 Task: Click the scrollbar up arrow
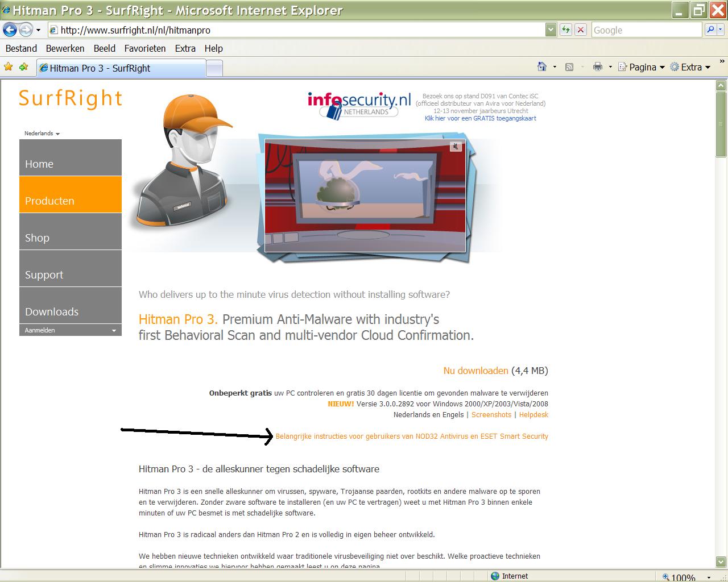pos(721,86)
